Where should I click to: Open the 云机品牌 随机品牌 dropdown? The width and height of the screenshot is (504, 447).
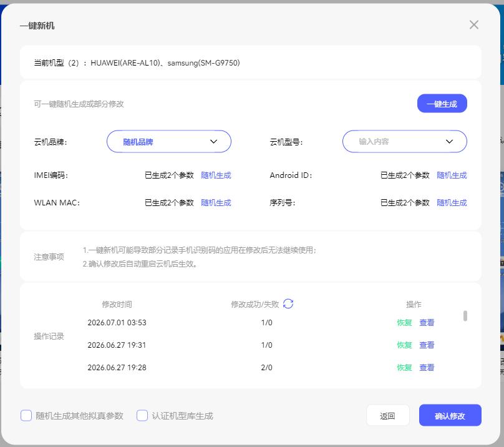click(169, 142)
